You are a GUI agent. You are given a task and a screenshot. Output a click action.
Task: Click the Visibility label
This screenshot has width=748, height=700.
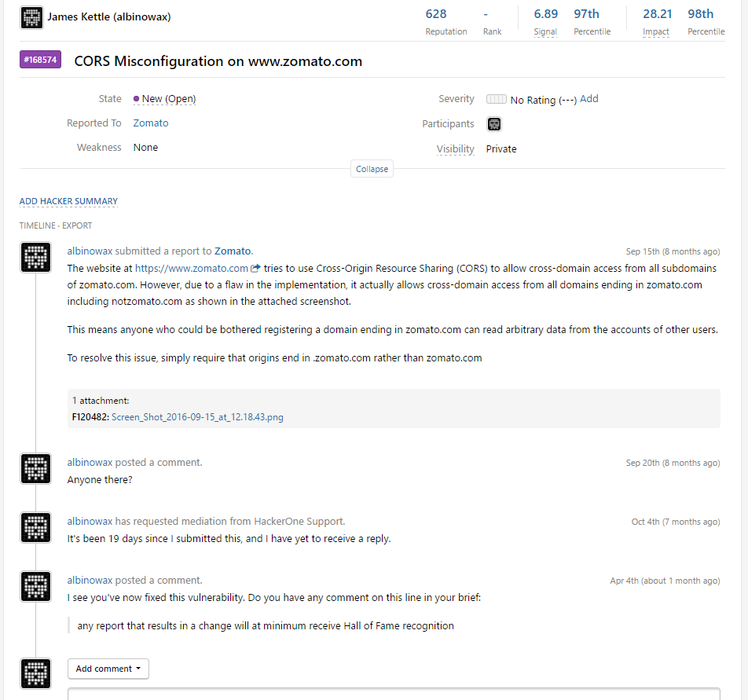tap(456, 148)
